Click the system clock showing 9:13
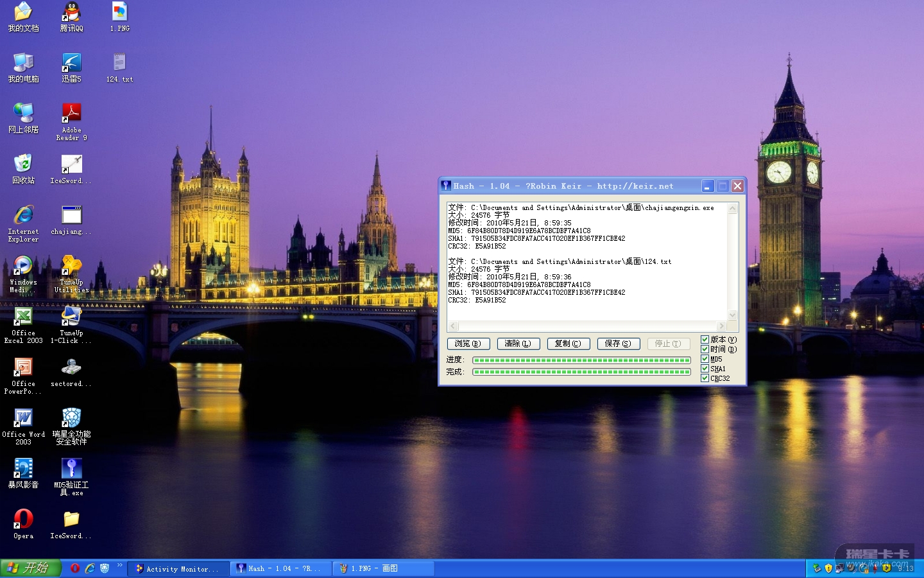This screenshot has height=578, width=924. click(905, 568)
